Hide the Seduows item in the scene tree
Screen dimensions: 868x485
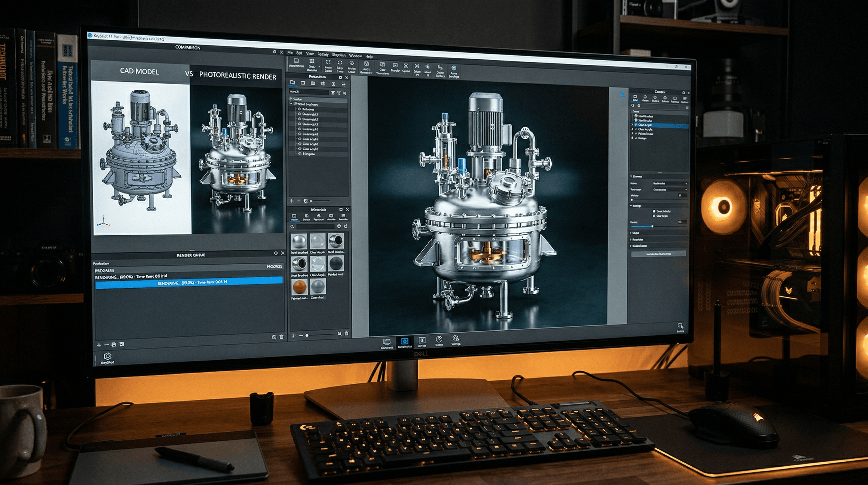299,110
